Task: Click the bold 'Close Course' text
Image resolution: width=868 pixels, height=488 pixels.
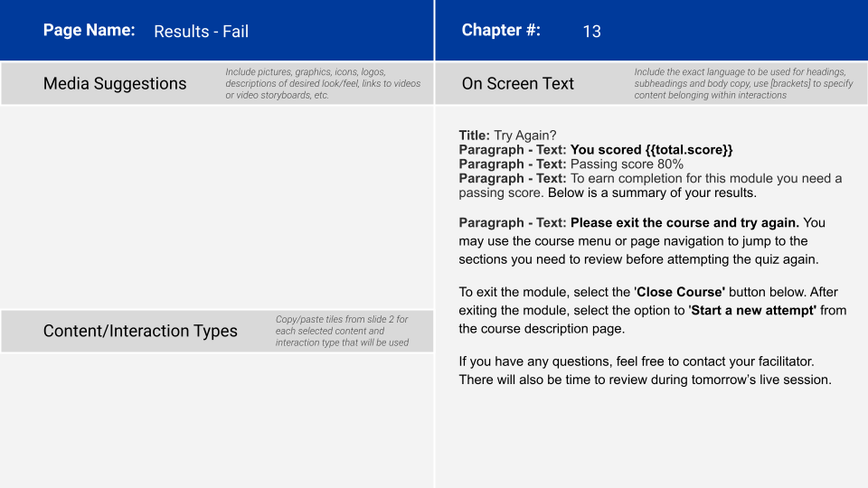Action: (x=680, y=292)
